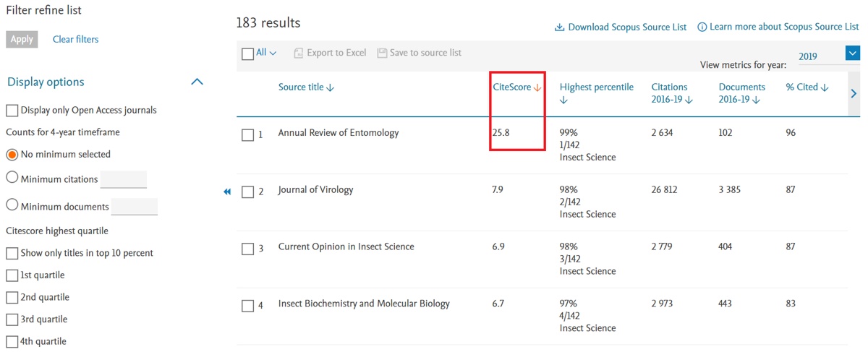The height and width of the screenshot is (352, 868).
Task: Click the Save to source list icon
Action: (x=382, y=53)
